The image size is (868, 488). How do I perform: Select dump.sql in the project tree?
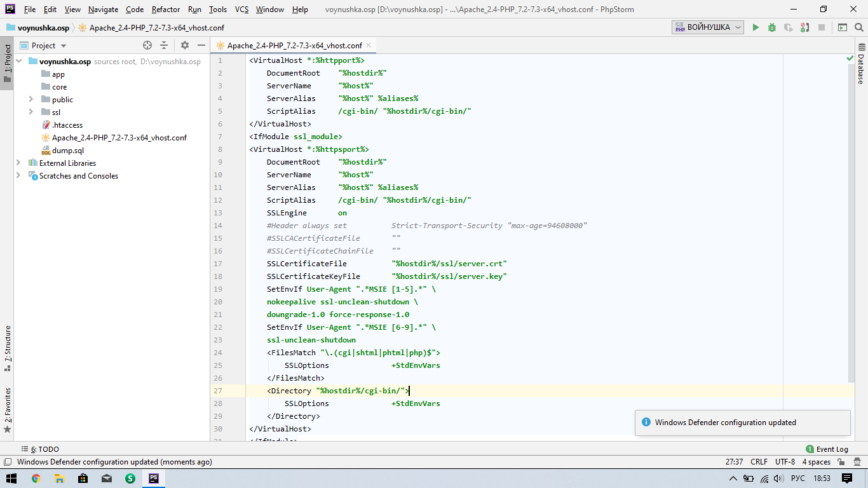point(67,151)
